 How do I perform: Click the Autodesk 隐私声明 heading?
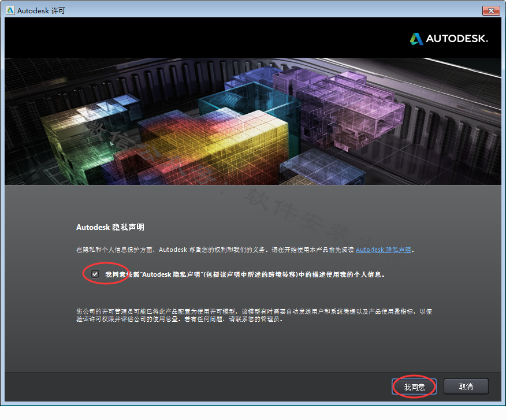(110, 227)
